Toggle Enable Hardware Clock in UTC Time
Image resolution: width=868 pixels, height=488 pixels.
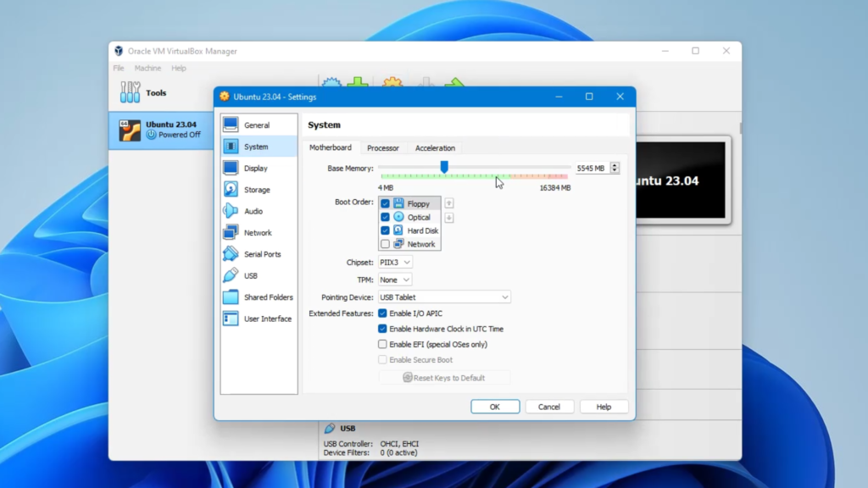tap(382, 329)
